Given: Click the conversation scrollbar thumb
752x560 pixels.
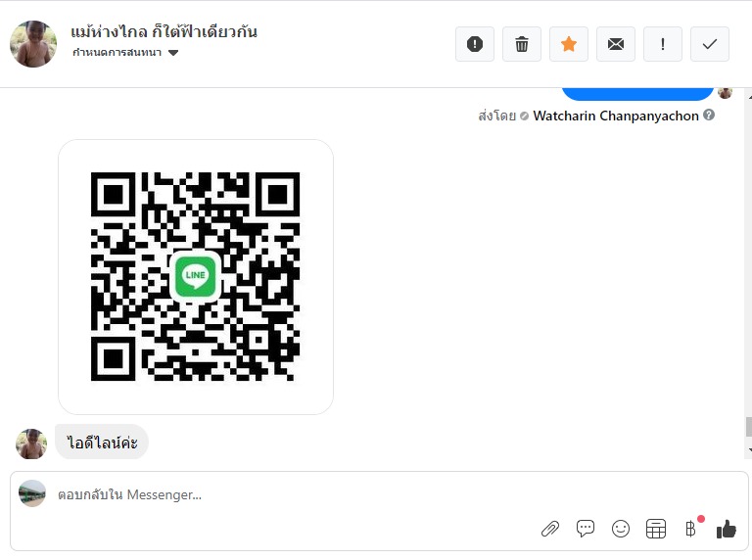Looking at the screenshot, I should [748, 427].
